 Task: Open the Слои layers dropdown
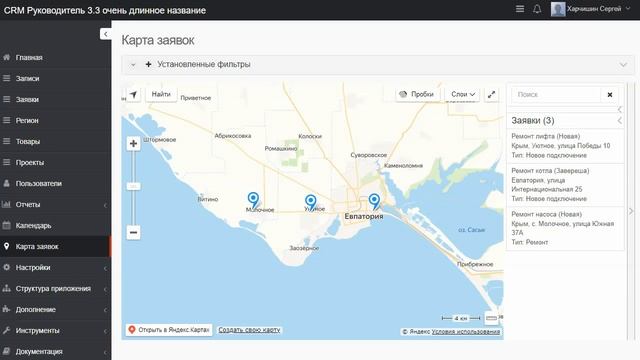pyautogui.click(x=463, y=94)
